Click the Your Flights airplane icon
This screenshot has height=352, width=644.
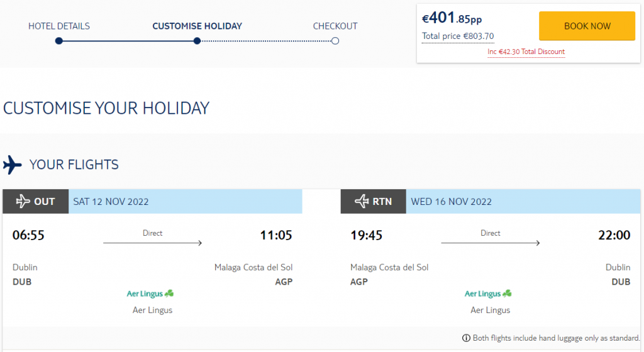[x=13, y=165]
